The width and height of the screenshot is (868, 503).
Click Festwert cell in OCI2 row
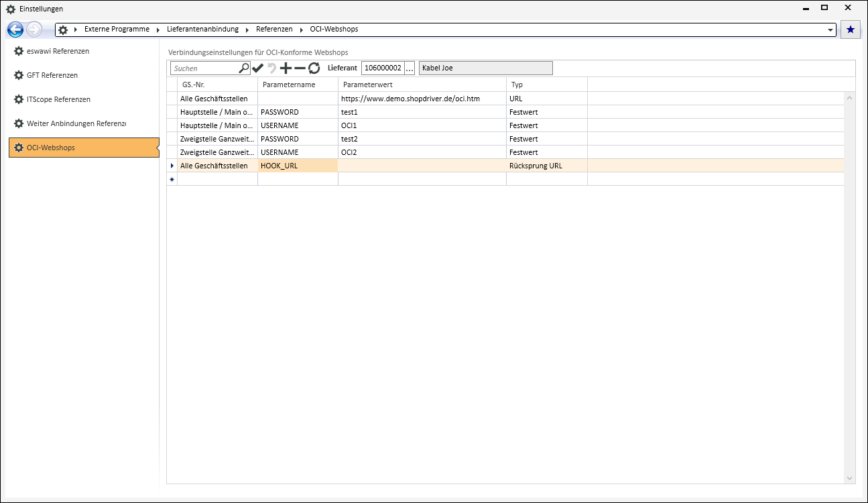pyautogui.click(x=547, y=152)
